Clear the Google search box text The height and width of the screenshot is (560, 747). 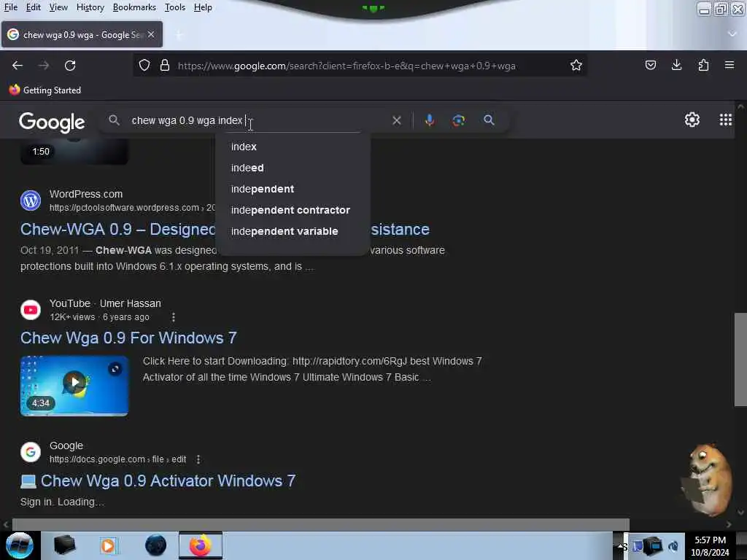coord(396,120)
